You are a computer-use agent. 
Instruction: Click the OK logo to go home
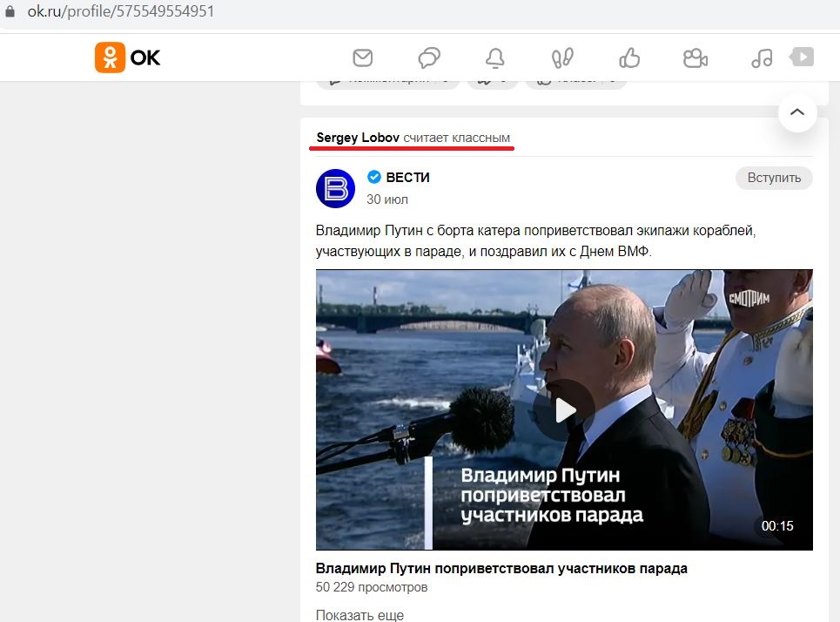point(127,57)
